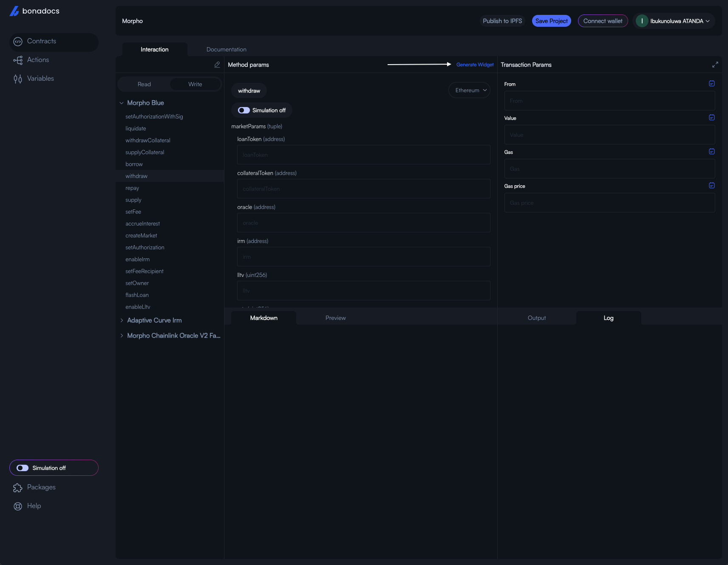Focus the irm address input

[364, 257]
